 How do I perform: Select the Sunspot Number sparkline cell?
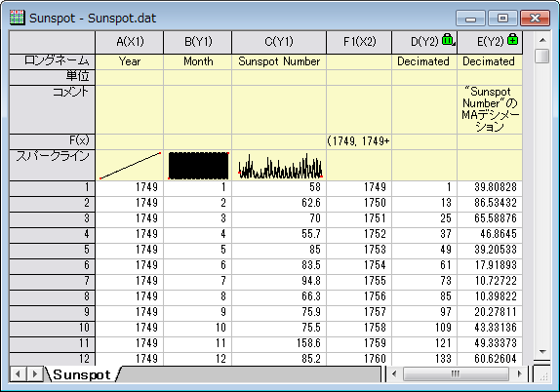coord(279,166)
